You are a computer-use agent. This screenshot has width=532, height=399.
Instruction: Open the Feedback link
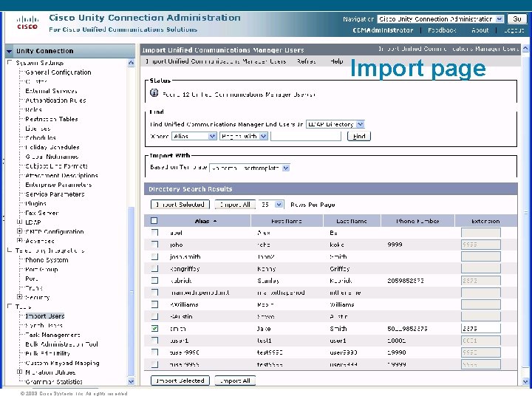[442, 30]
